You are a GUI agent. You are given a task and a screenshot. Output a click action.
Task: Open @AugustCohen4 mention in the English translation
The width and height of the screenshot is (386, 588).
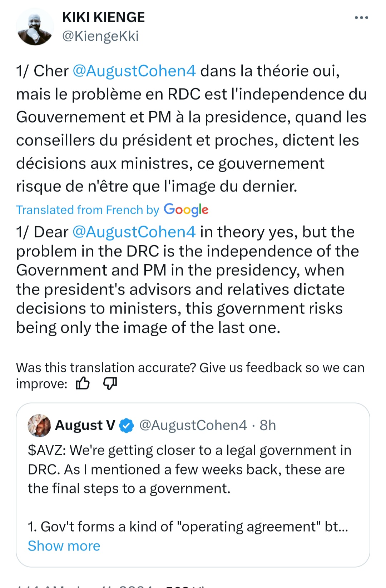134,232
